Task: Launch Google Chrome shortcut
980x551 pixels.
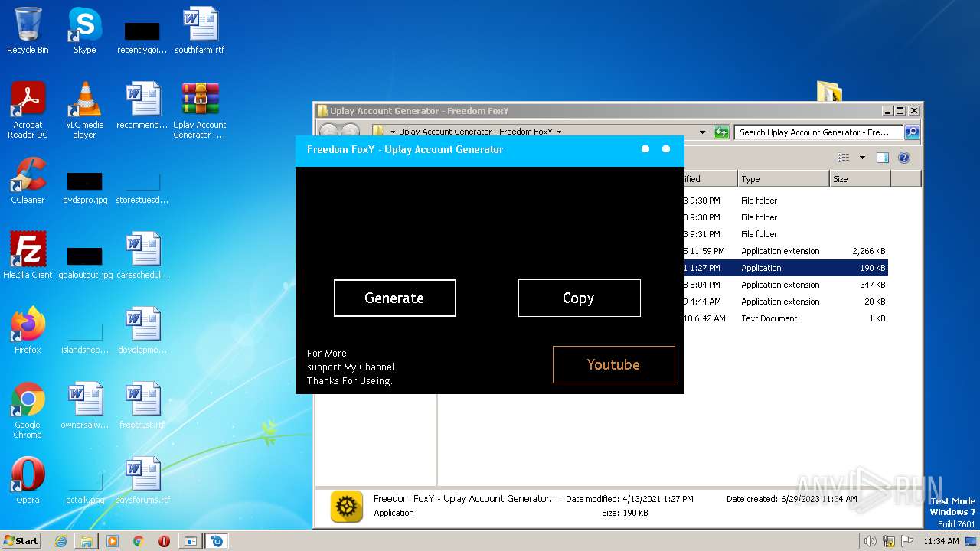Action: coord(28,411)
